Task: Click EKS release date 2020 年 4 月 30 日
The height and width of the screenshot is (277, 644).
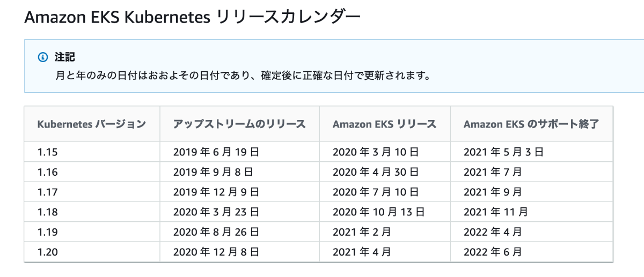Action: (x=376, y=172)
